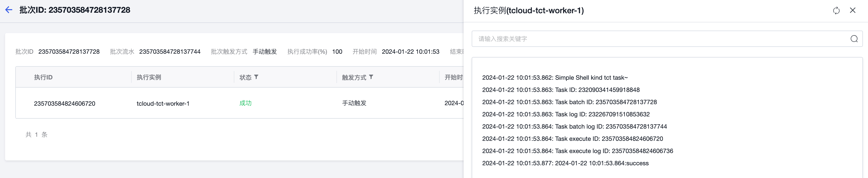Screen dimensions: 868x178
Task: Select execution ID 235703584824606720
Action: [65, 103]
